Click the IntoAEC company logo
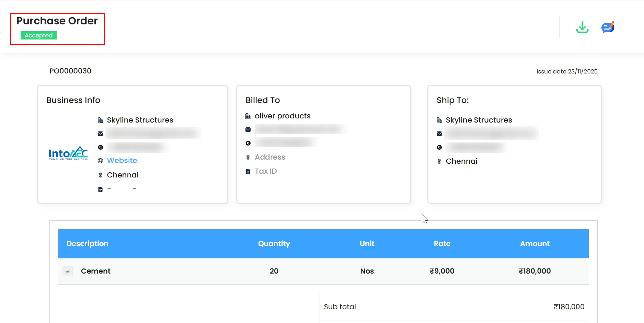The width and height of the screenshot is (644, 323). pos(68,153)
